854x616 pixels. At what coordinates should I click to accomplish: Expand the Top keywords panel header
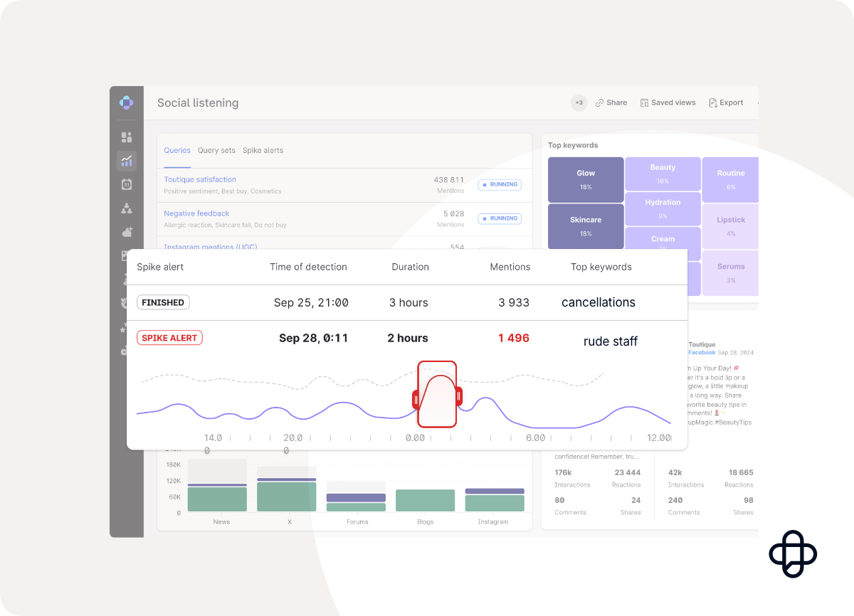573,145
